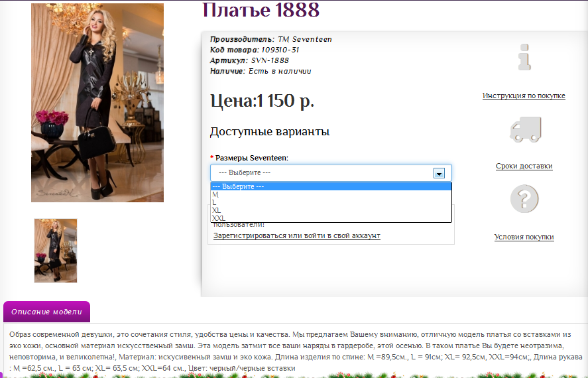The image size is (588, 378).
Task: Click the Артикул: SVN-1888 line
Action: point(249,60)
